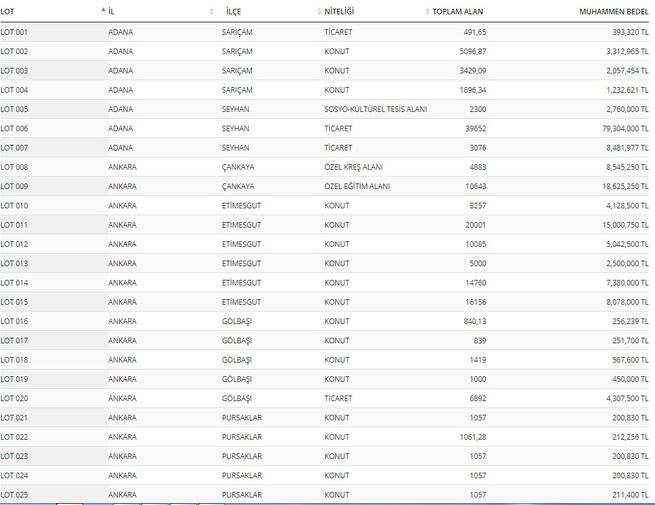Screen dimensions: 655x505
Task: Click the sort icon next to İL header
Action: tap(211, 11)
